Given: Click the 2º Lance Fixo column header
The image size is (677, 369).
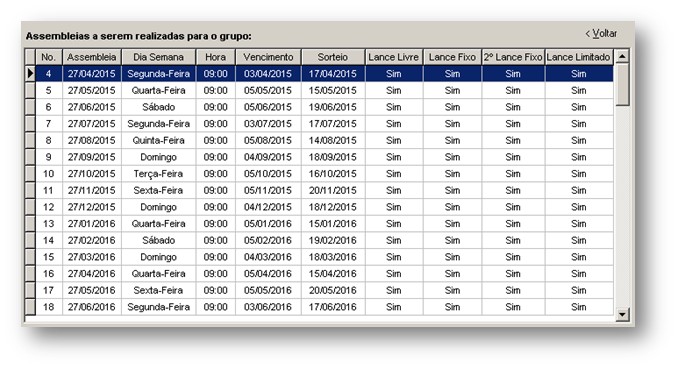Looking at the screenshot, I should (513, 57).
